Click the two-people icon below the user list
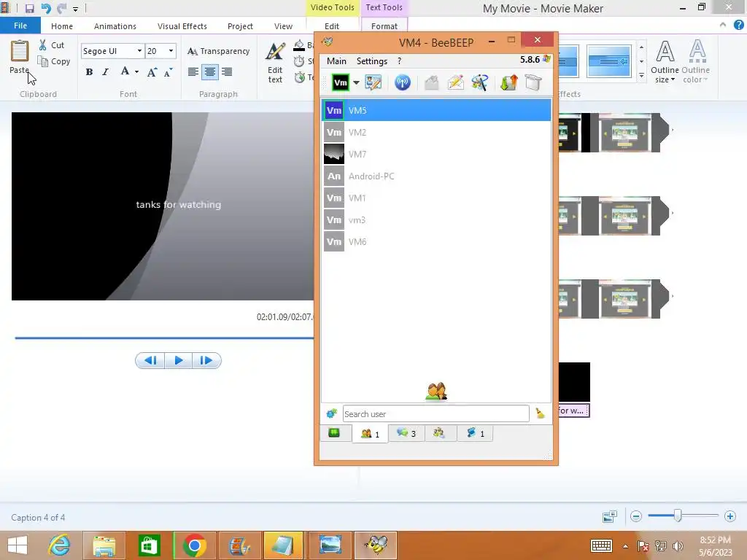This screenshot has height=560, width=747. pyautogui.click(x=436, y=392)
